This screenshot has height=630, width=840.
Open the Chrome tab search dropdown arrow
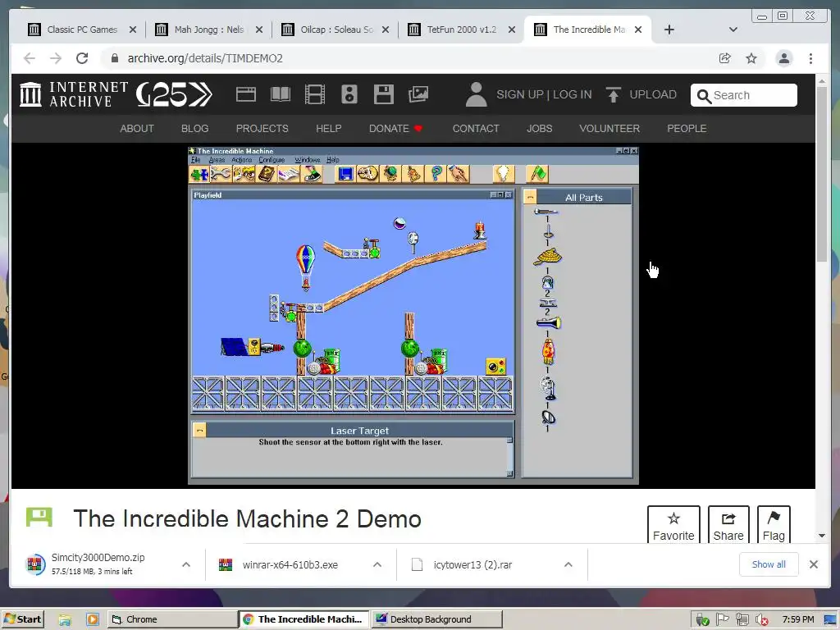[733, 30]
